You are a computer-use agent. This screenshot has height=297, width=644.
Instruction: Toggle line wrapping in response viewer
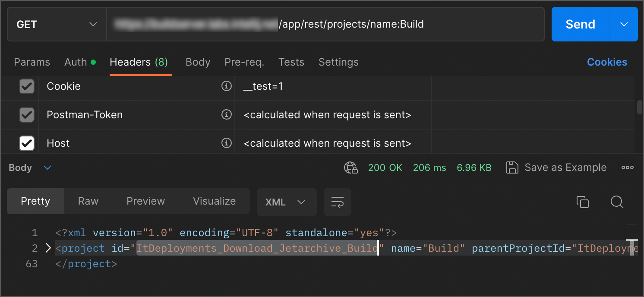click(338, 202)
